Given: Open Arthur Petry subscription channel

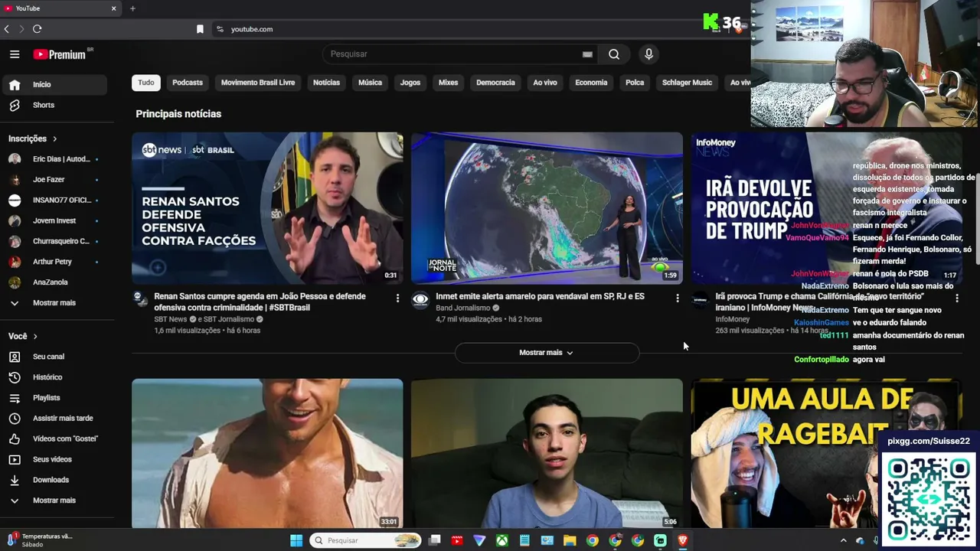Looking at the screenshot, I should pos(54,262).
